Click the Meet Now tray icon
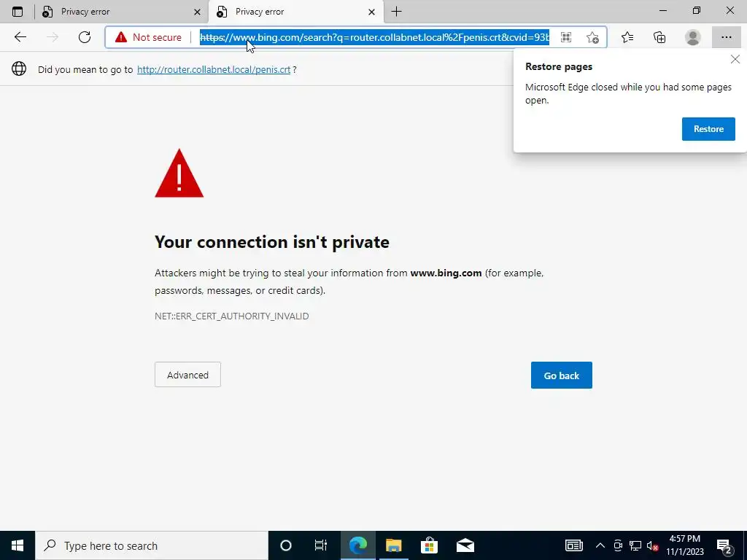The image size is (747, 560). [618, 545]
